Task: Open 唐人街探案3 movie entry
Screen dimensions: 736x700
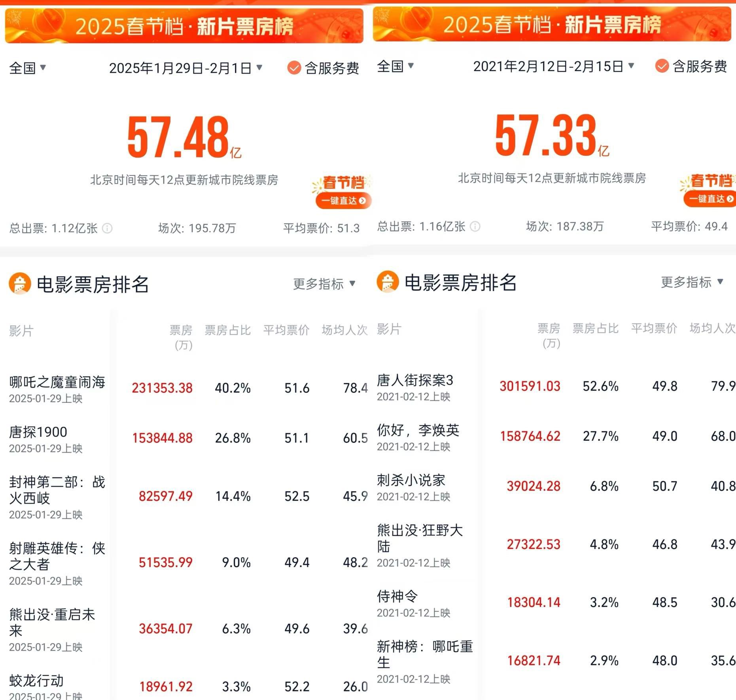Action: (415, 382)
